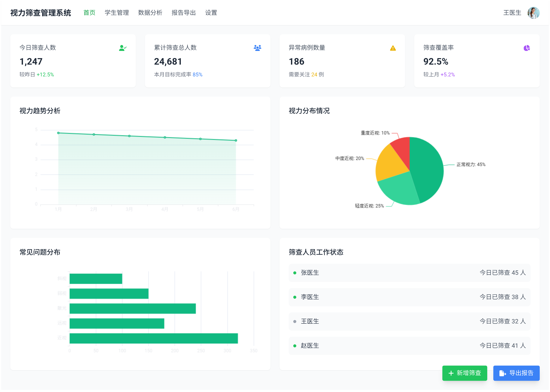Click the 王医生 username in header
The height and width of the screenshot is (392, 550).
click(512, 13)
